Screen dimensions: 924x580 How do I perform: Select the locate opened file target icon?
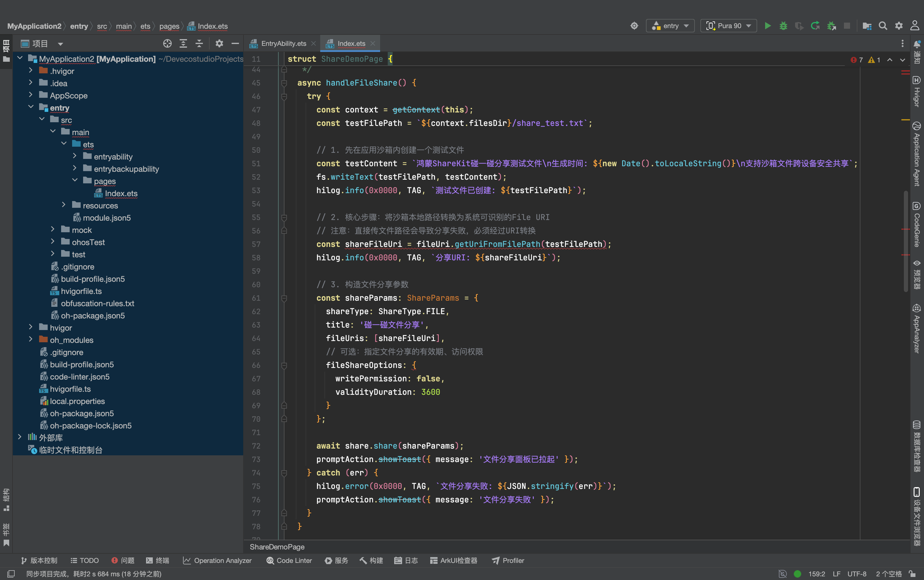click(167, 43)
